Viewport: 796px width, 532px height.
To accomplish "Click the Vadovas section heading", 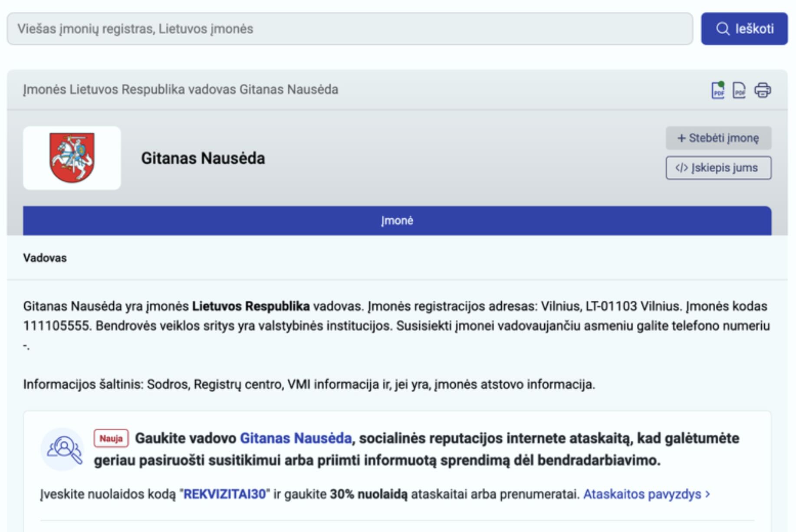I will [x=45, y=258].
